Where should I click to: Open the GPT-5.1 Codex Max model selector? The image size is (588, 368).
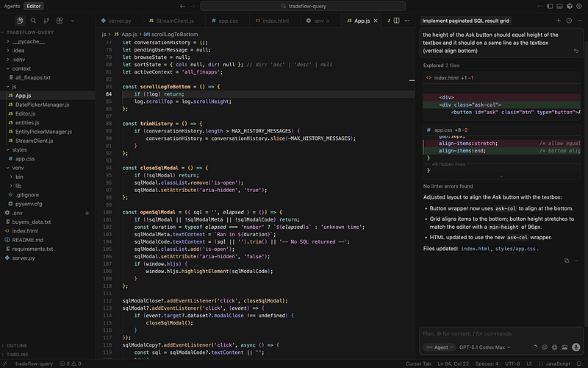coord(484,347)
